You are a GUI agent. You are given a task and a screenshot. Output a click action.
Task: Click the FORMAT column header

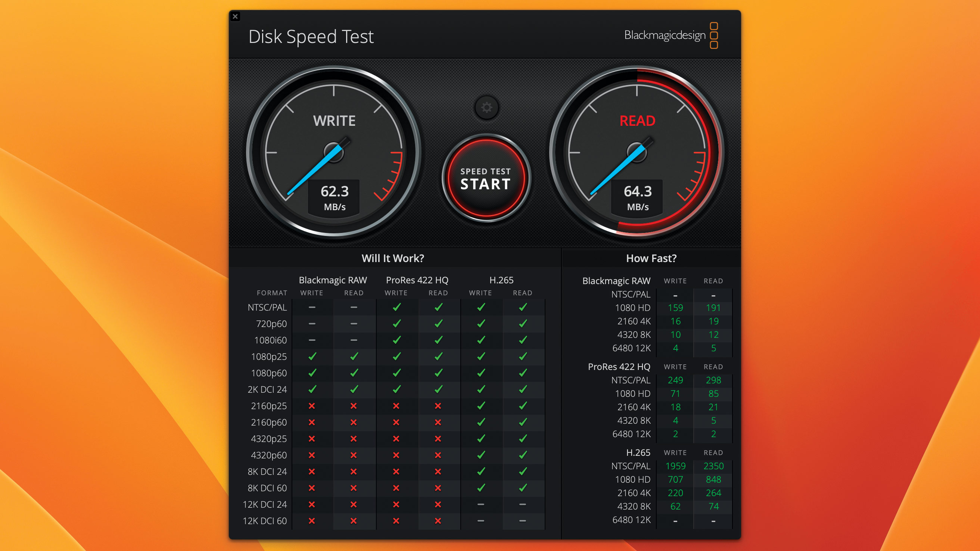pos(272,293)
